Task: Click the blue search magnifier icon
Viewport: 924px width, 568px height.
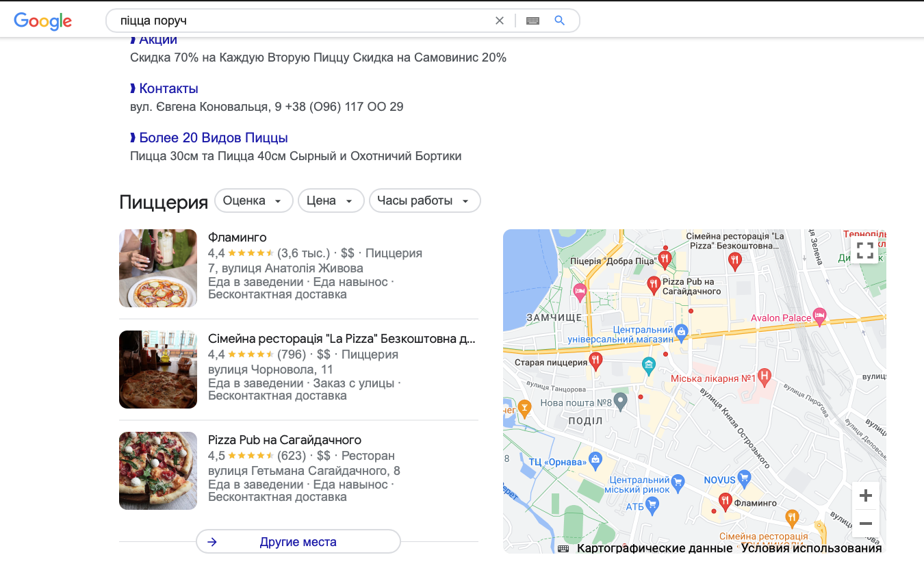Action: coord(559,21)
